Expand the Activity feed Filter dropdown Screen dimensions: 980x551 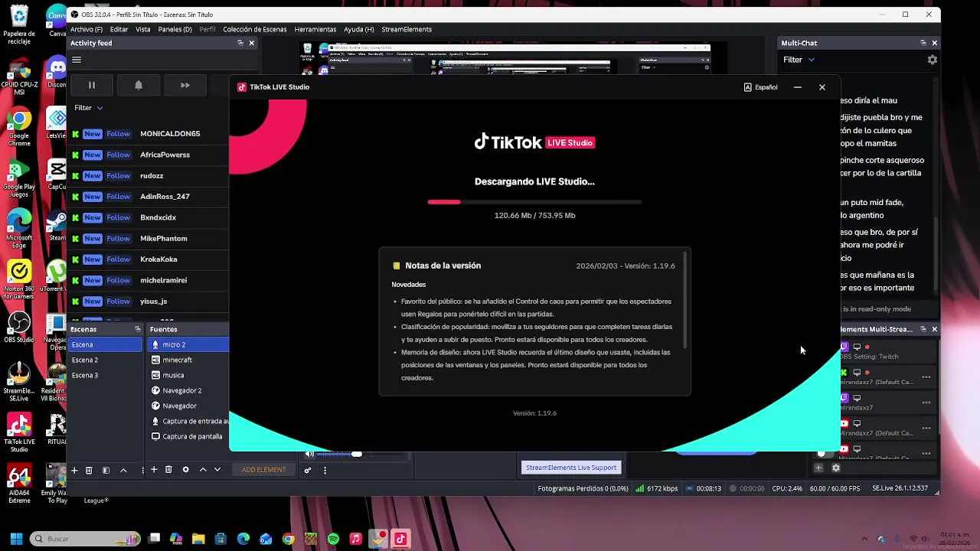(89, 108)
